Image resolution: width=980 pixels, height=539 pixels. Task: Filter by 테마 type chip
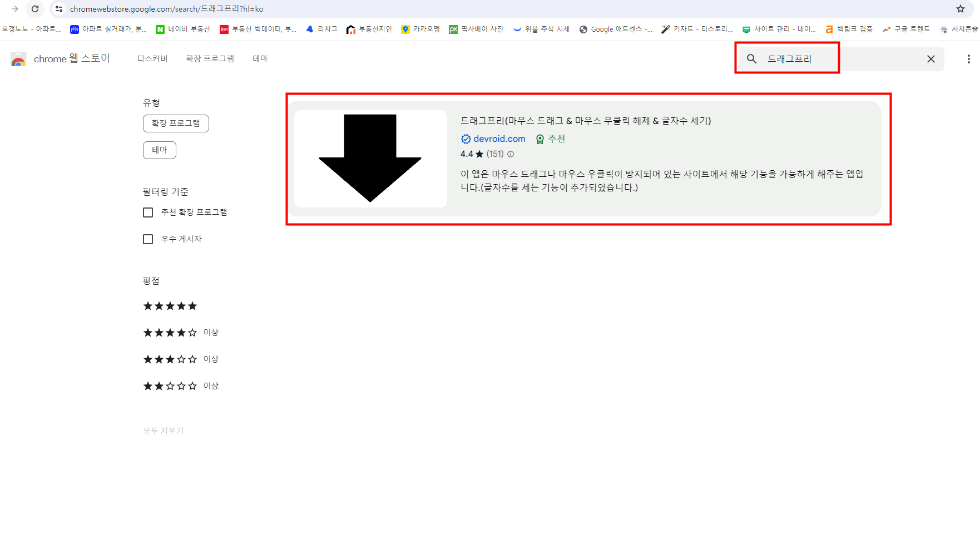(160, 150)
